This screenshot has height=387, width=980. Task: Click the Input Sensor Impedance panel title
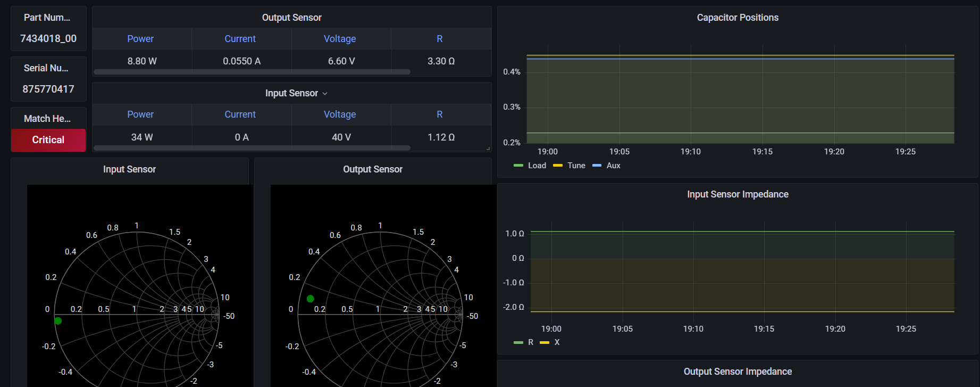point(738,194)
